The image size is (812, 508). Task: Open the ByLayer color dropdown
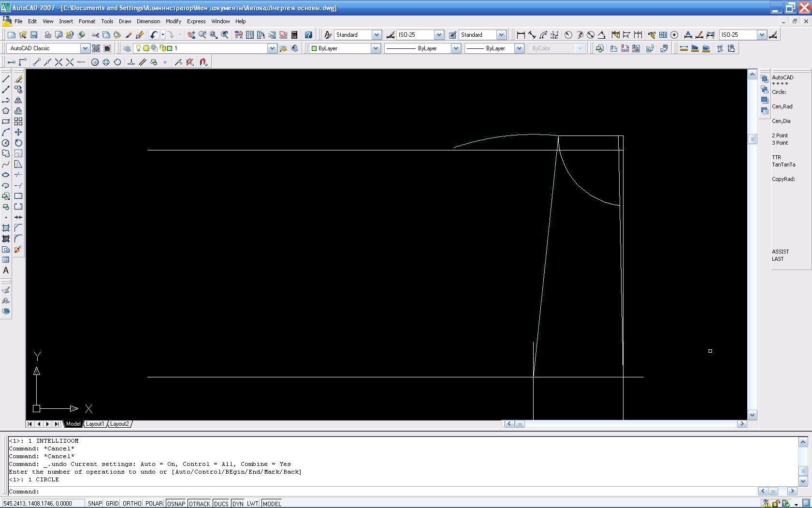[375, 48]
